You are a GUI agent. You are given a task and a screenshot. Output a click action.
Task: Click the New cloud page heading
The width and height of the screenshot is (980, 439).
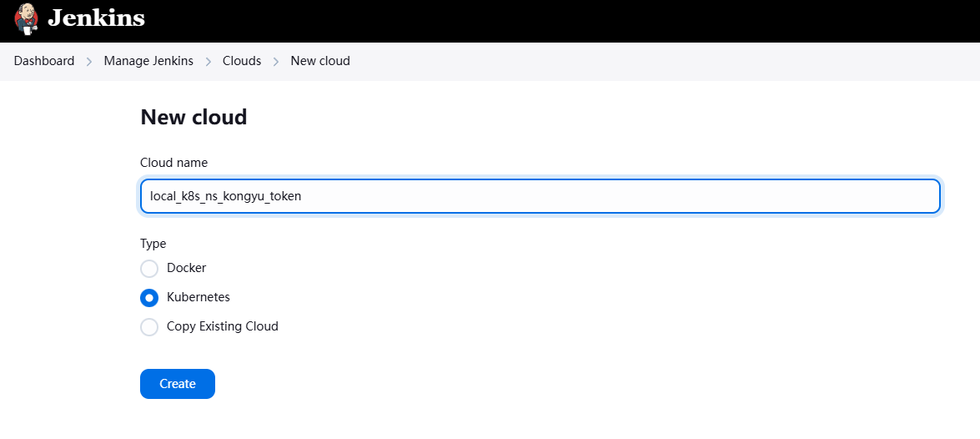tap(193, 117)
